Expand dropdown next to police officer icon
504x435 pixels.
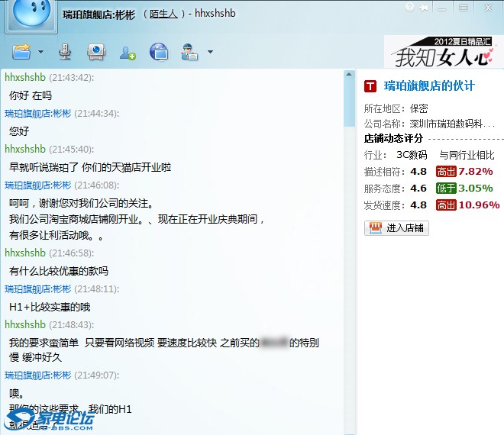point(210,52)
